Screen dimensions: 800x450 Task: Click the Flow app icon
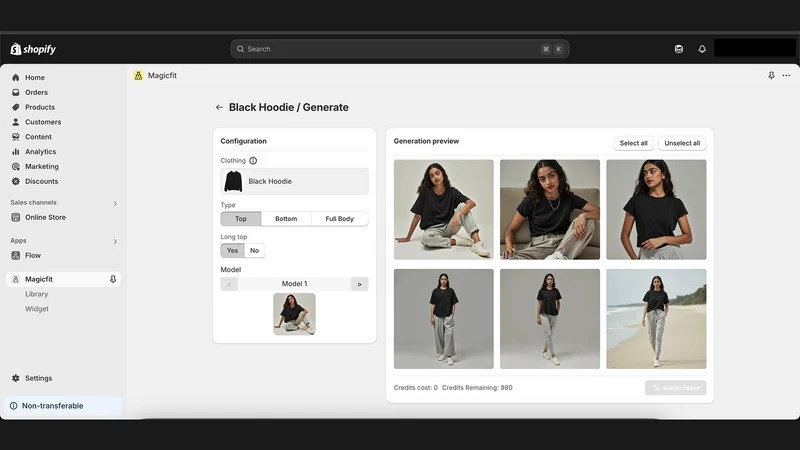16,256
